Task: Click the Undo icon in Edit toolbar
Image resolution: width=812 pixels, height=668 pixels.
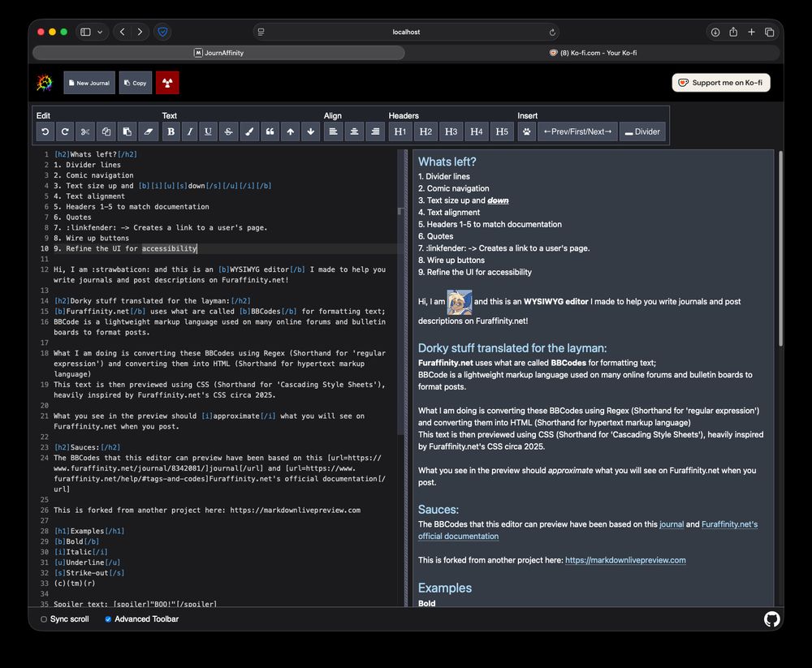Action: (x=45, y=131)
